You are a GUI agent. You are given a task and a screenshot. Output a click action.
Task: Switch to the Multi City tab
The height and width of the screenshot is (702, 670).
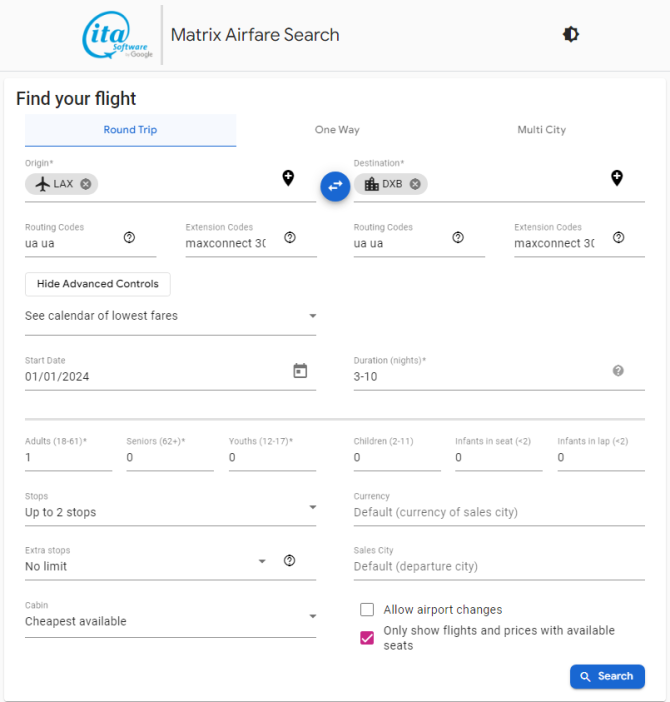point(541,130)
